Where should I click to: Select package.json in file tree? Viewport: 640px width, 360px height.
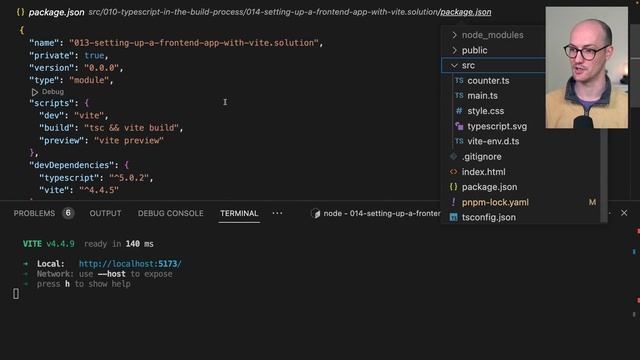click(489, 187)
